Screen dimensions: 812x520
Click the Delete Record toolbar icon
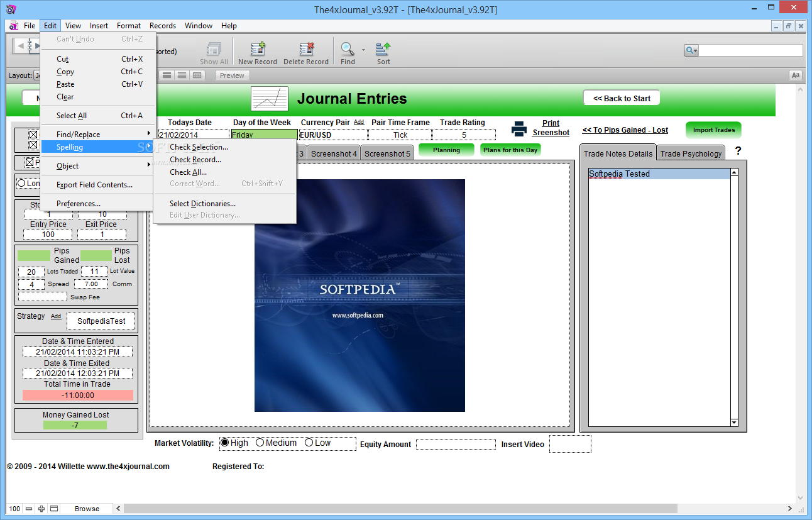[306, 50]
